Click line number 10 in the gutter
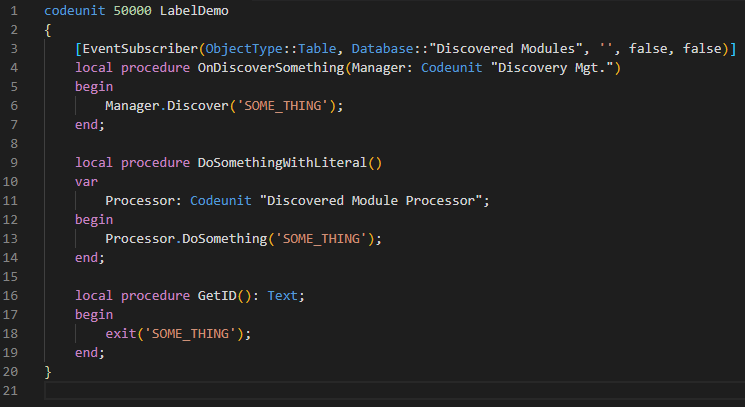Viewport: 745px width, 407px height. pos(10,181)
